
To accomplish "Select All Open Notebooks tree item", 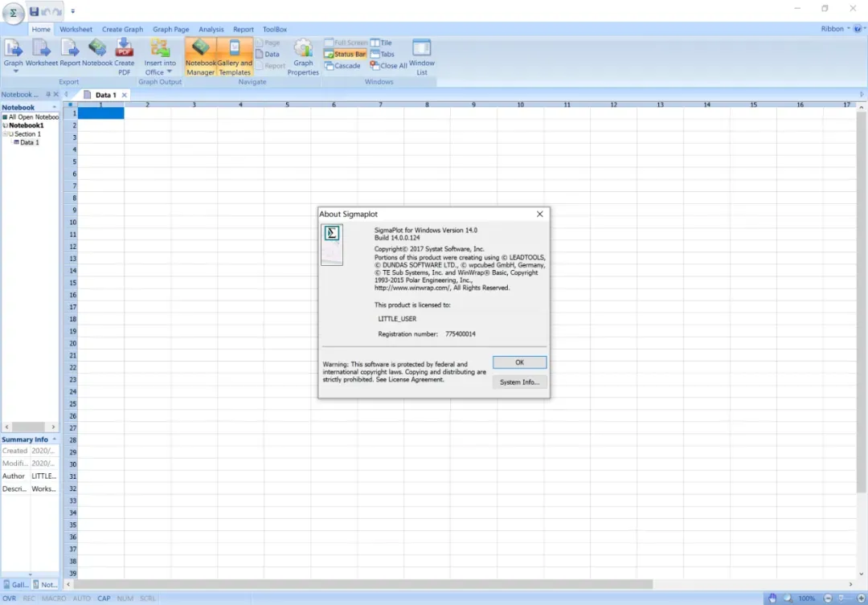I will point(31,117).
